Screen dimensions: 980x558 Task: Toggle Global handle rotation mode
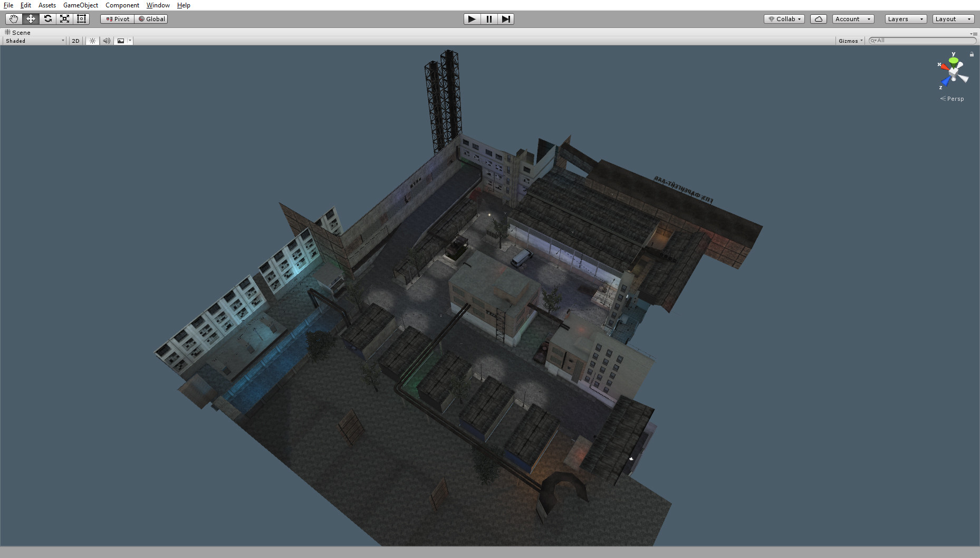(x=151, y=18)
